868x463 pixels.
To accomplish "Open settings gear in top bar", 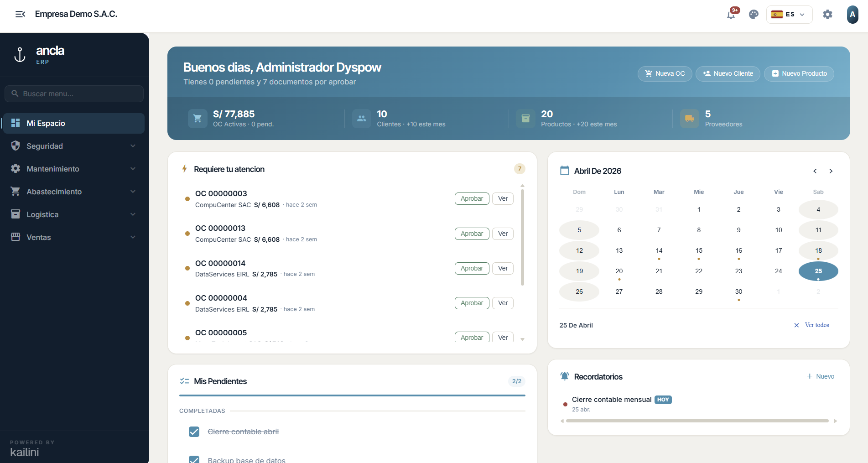I will (827, 15).
